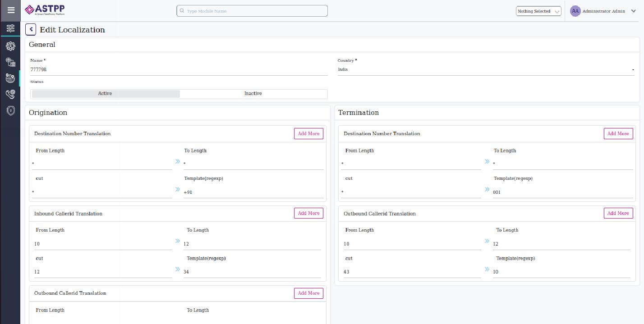Edit Origination Destination From Length field
Screen dimensions: 644x324
[x=102, y=164]
